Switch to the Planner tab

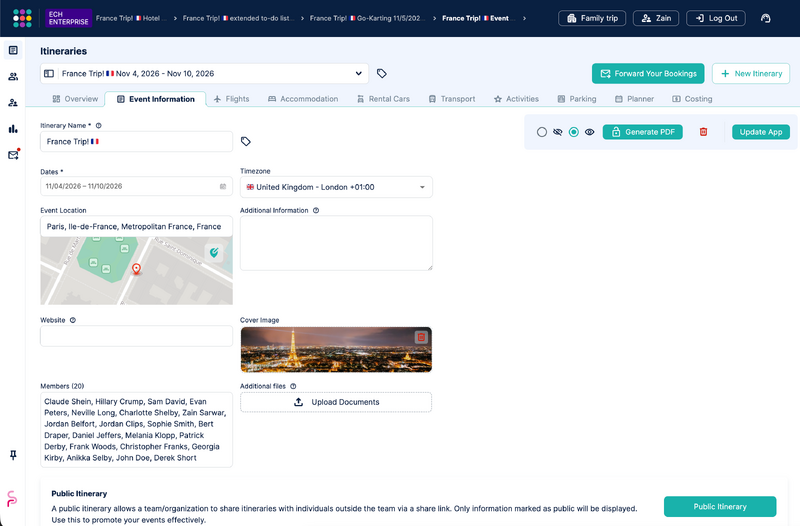[634, 99]
